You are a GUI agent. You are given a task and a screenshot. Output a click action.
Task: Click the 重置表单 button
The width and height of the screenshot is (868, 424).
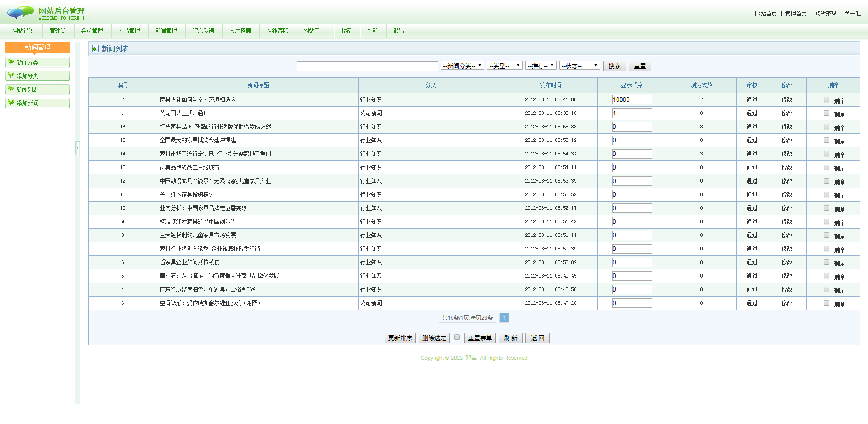click(480, 338)
